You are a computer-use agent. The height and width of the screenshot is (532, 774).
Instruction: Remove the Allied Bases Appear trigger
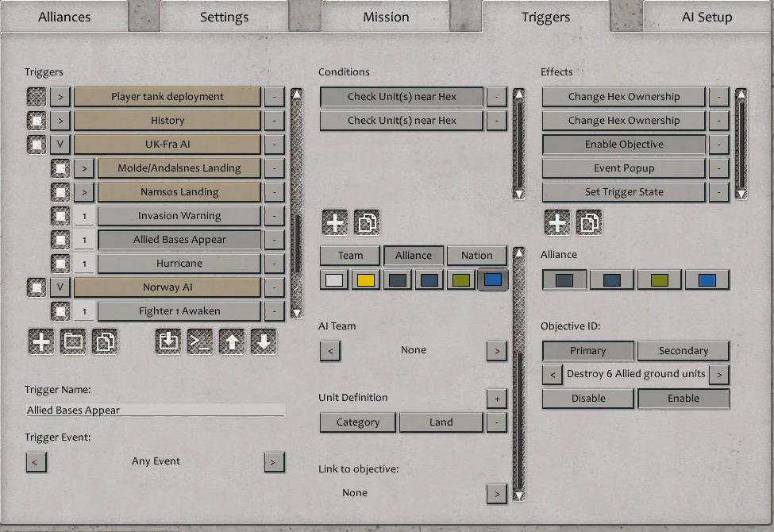tap(275, 240)
